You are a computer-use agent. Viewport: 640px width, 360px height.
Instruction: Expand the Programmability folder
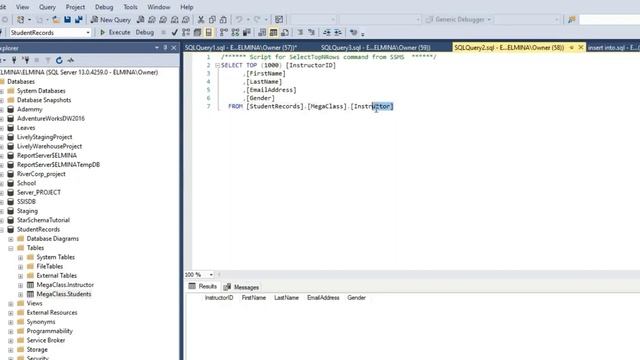11,331
